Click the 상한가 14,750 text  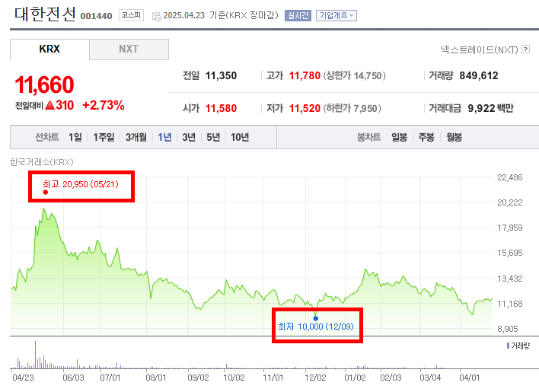click(x=355, y=75)
